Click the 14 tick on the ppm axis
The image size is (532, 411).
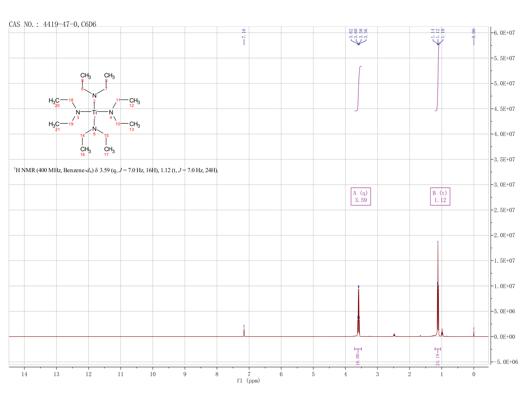(24, 374)
